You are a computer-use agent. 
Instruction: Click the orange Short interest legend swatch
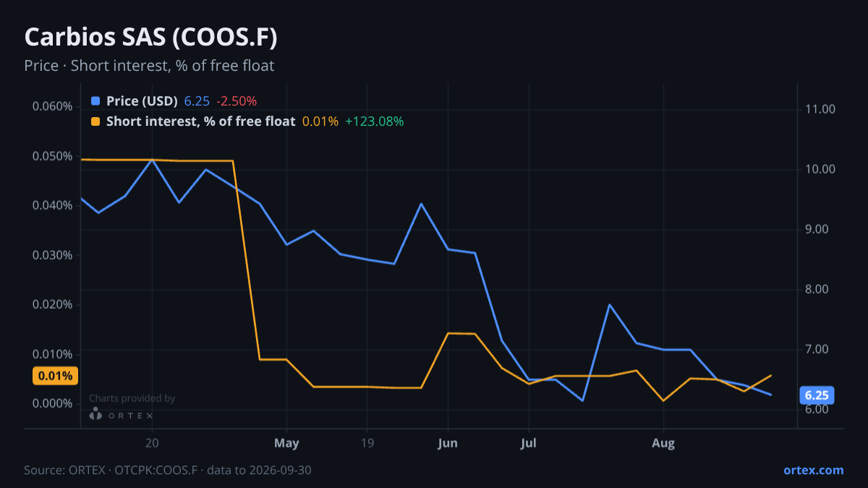95,121
